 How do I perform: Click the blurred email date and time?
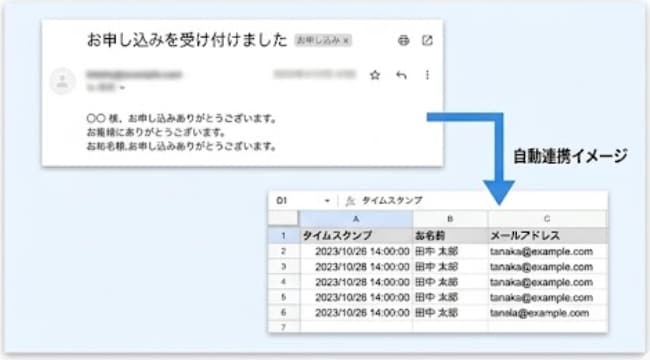point(315,74)
